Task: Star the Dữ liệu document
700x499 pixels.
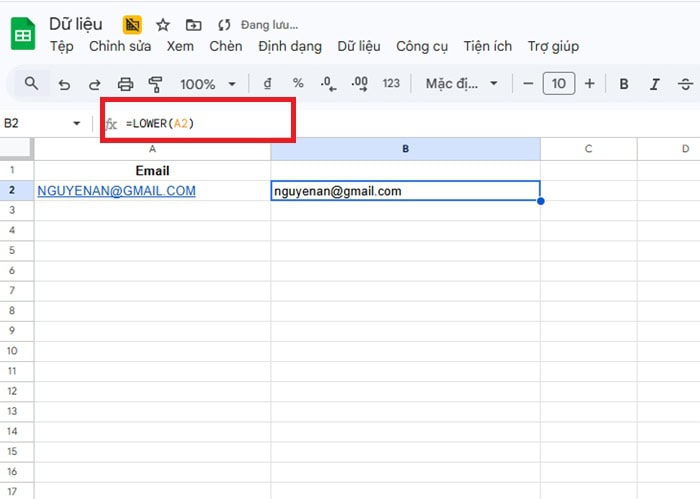Action: 162,24
